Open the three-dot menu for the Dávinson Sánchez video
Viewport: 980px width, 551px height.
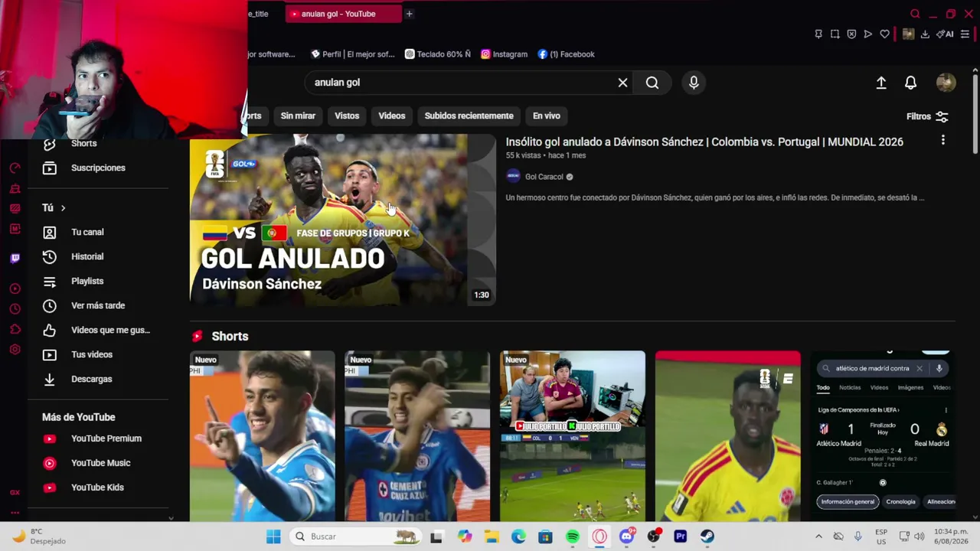tap(943, 140)
